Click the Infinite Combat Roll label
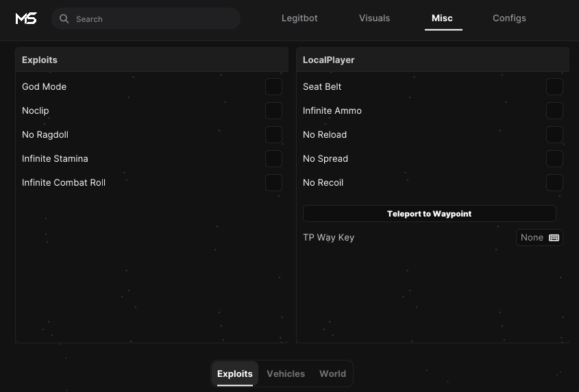579x392 pixels. (64, 182)
